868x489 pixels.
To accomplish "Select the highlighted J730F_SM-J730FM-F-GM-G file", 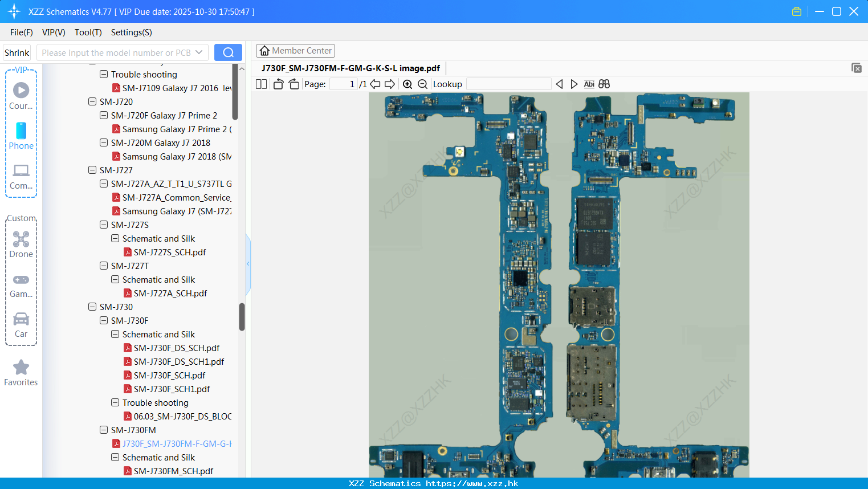I will click(177, 443).
